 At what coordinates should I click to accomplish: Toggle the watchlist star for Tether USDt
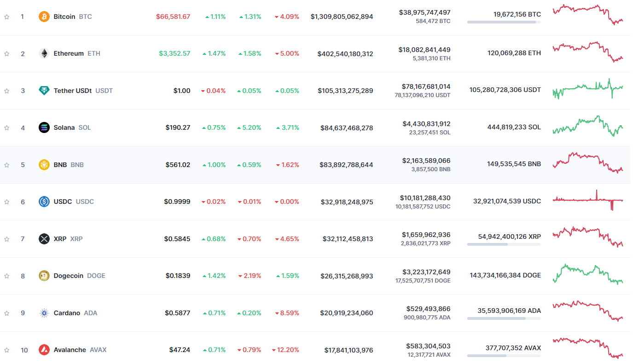(6, 91)
